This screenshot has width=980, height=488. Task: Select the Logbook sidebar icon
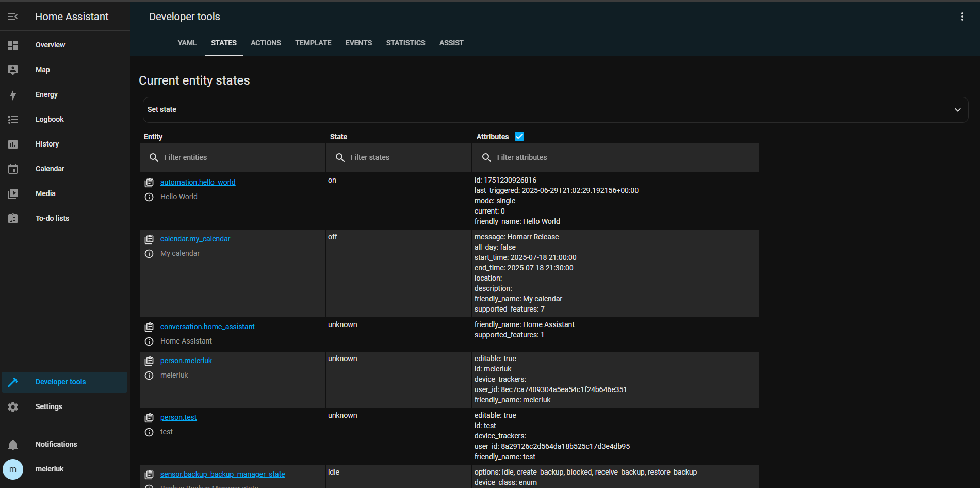click(x=13, y=119)
